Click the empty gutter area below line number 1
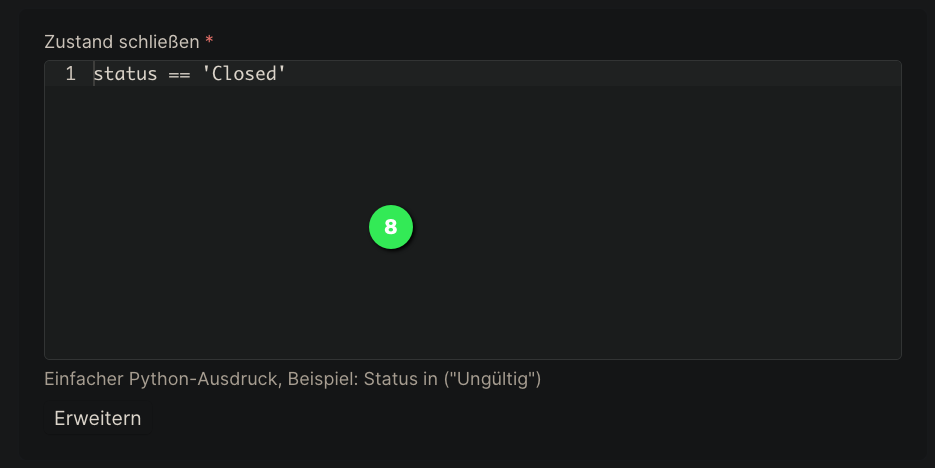This screenshot has height=468, width=935. (69, 221)
